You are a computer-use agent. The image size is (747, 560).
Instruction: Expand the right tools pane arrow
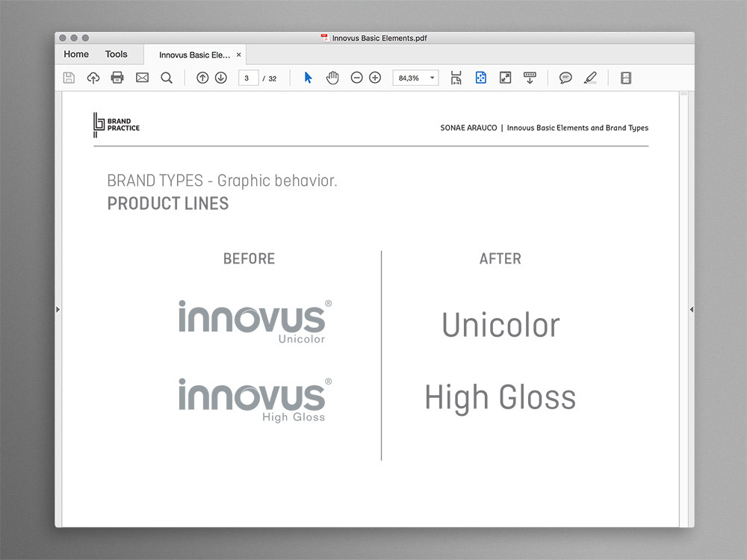[691, 310]
